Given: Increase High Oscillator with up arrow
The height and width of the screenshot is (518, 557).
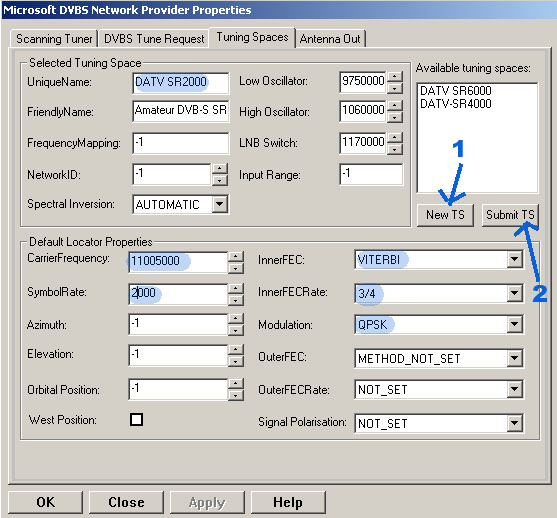Looking at the screenshot, I should click(395, 105).
